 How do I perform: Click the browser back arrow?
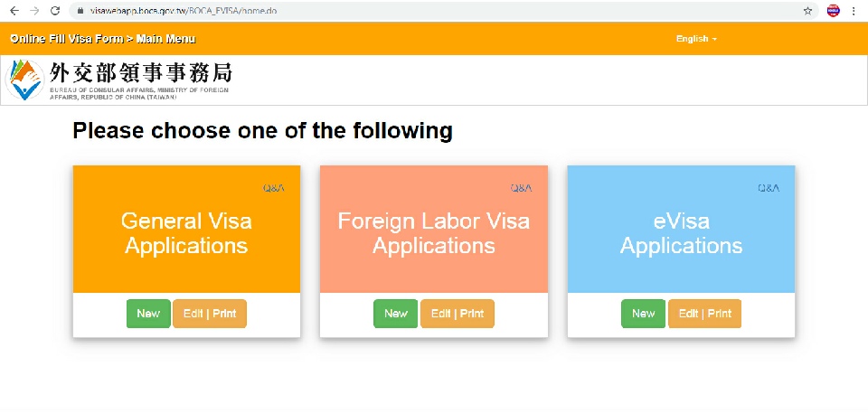13,10
